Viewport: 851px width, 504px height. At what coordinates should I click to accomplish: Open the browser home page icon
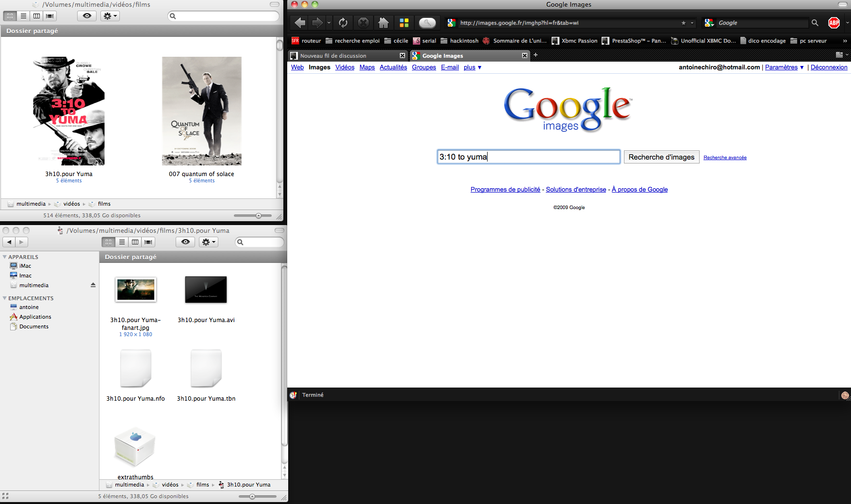coord(383,23)
